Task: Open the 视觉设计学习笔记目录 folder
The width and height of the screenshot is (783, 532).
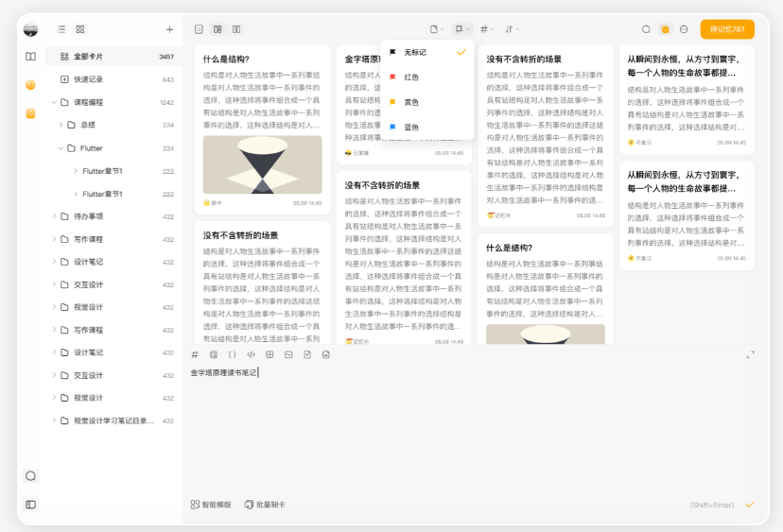Action: point(113,420)
